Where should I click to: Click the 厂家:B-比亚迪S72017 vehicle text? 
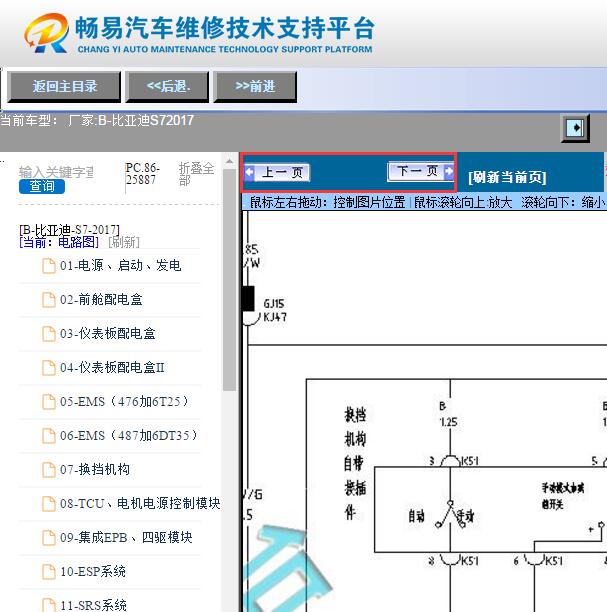pos(131,120)
